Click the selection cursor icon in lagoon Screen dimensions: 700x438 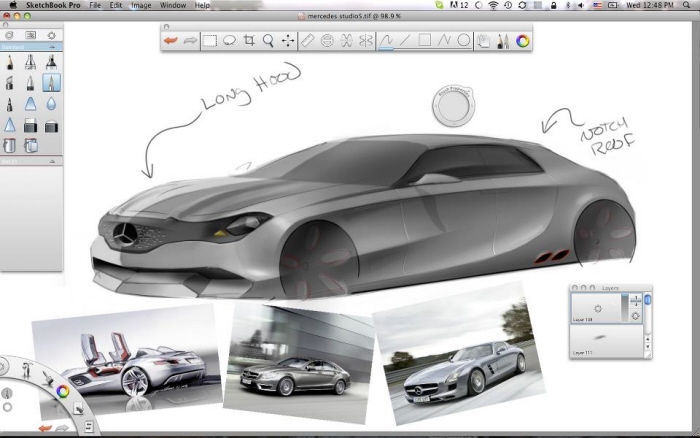tap(78, 408)
